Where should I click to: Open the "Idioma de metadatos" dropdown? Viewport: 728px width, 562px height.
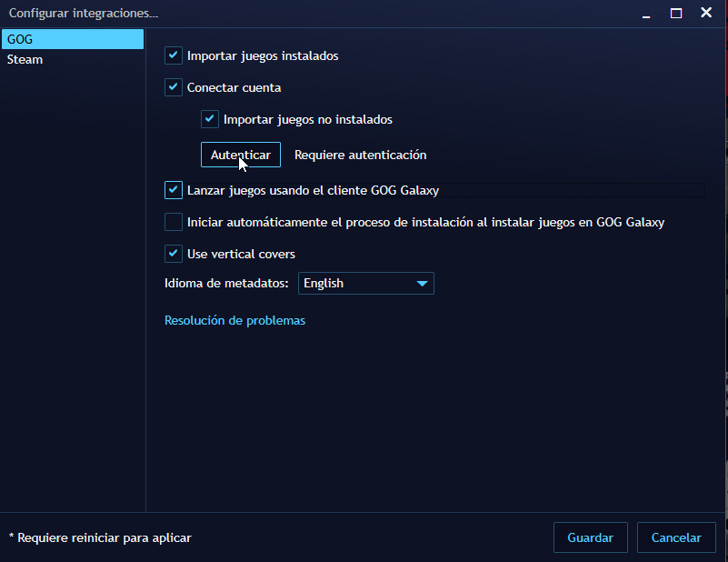click(x=365, y=283)
